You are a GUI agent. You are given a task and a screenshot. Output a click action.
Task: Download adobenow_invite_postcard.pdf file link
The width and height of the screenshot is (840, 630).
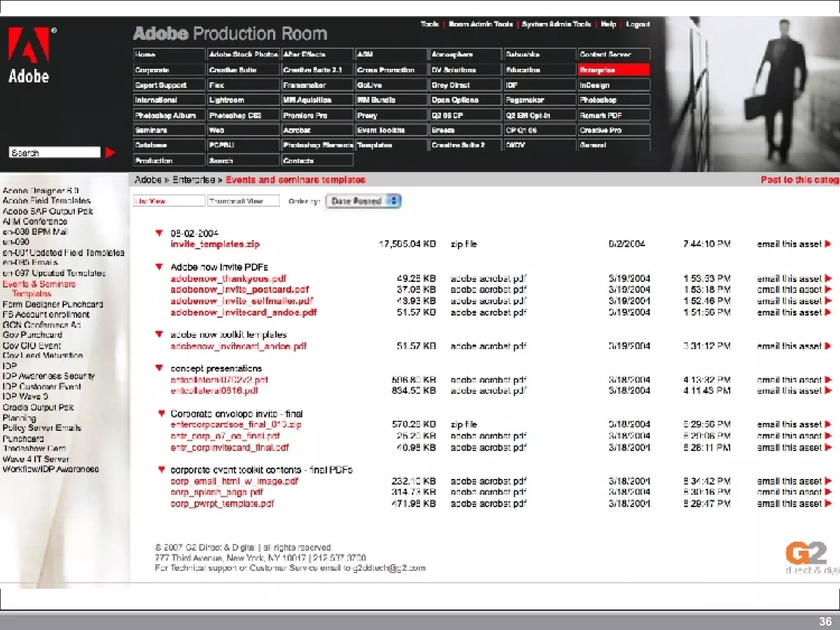[240, 290]
